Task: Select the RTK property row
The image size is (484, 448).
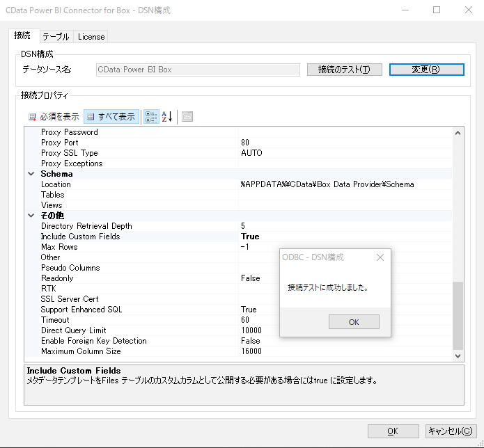Action: coord(238,289)
